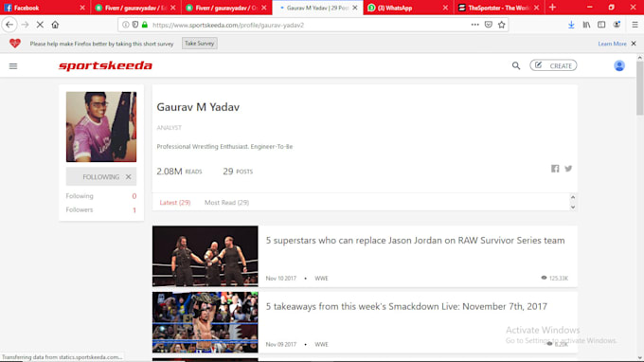Open the Sportskeeda site search icon
The height and width of the screenshot is (362, 644).
516,65
